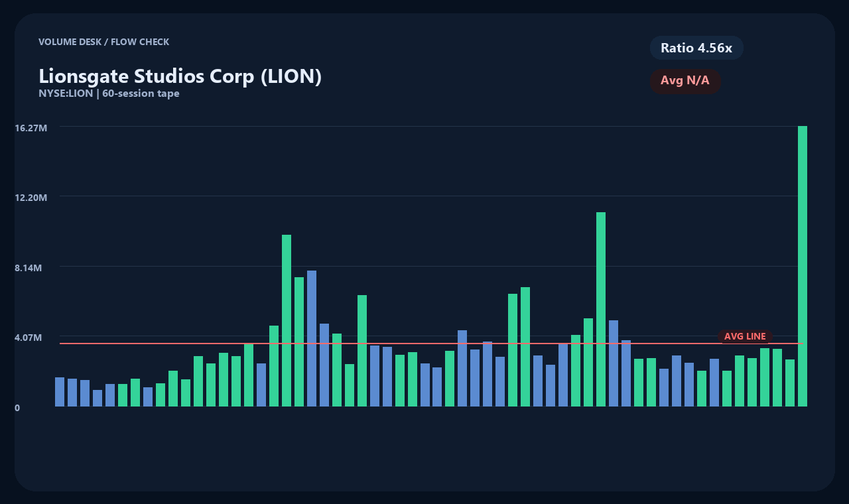Click the 0 axis label
849x504 pixels.
[17, 408]
